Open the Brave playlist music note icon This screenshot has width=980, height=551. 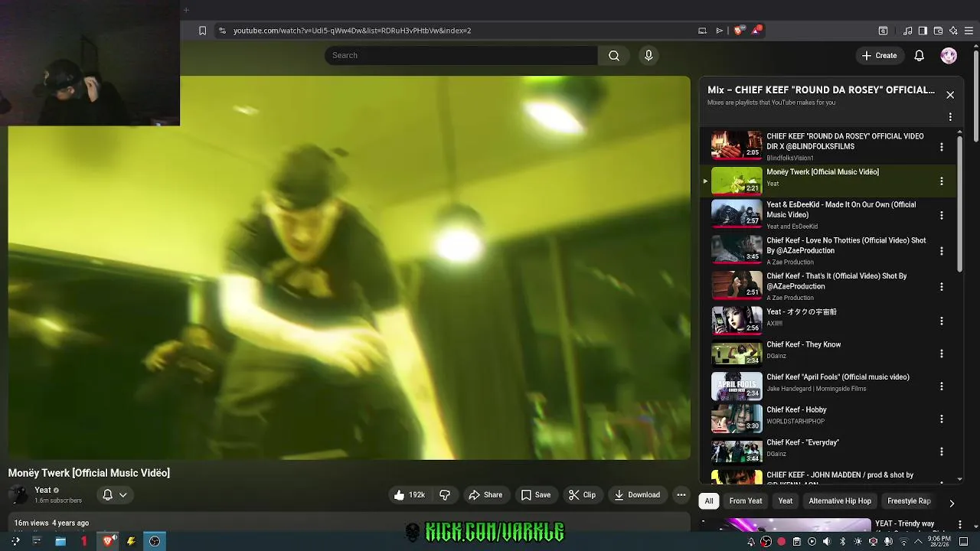[907, 31]
